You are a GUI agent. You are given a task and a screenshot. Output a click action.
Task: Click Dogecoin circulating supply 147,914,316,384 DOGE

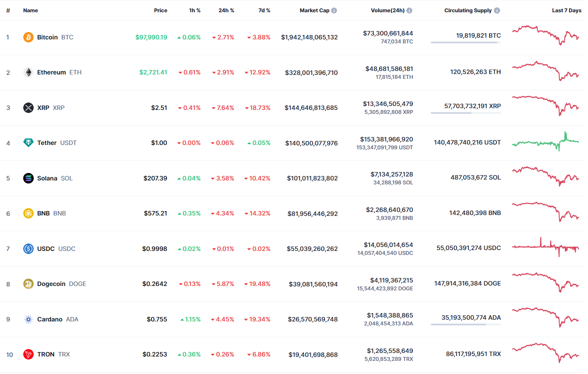468,283
